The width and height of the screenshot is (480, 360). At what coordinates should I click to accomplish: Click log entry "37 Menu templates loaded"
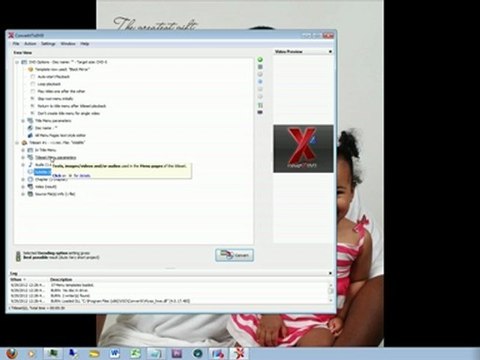click(x=72, y=285)
